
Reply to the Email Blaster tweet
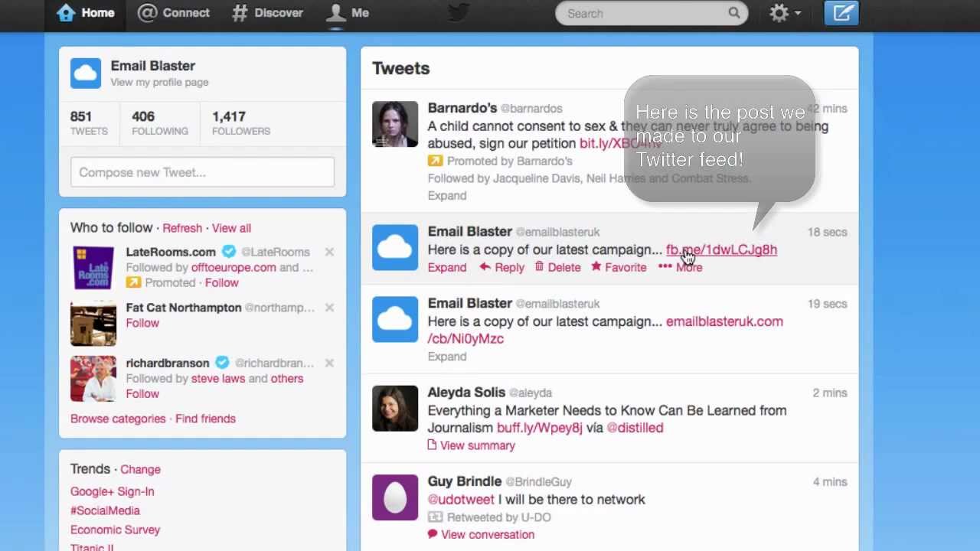[x=501, y=268]
